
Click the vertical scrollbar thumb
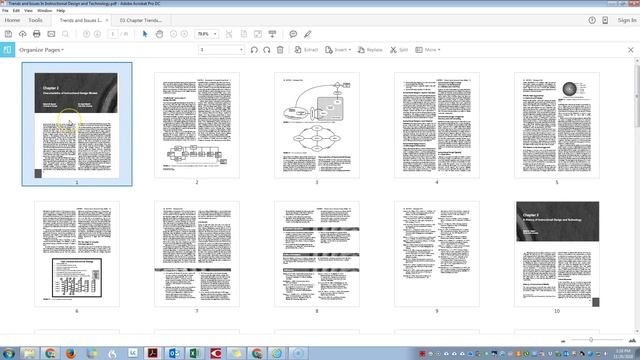click(637, 96)
